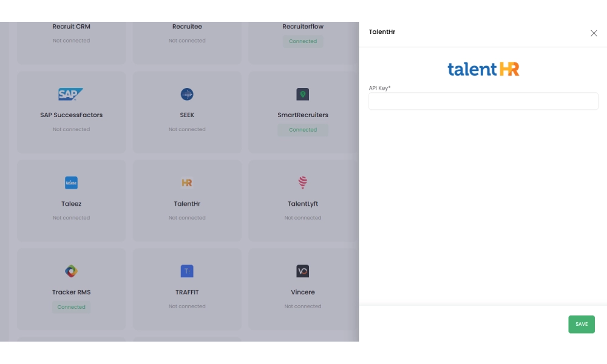
Task: Open the Recruiterflow integration card
Action: 303,42
